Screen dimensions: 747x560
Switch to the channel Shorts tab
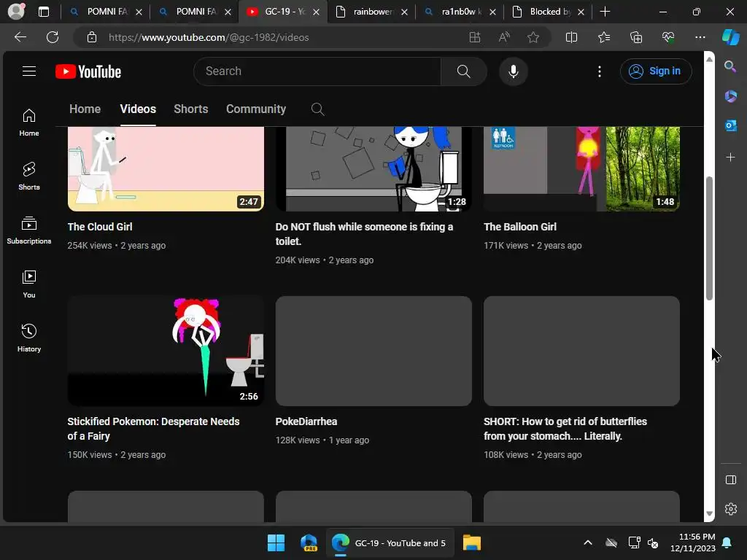click(x=191, y=109)
